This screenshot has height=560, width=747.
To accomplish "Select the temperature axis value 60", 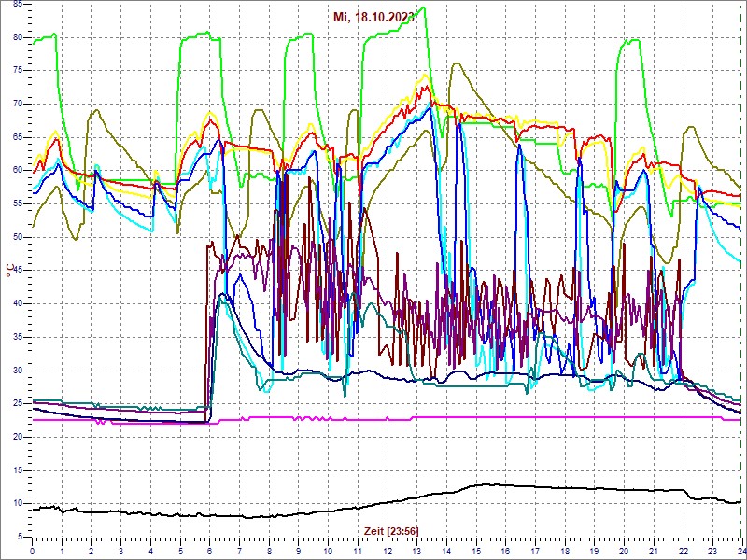I will point(17,171).
